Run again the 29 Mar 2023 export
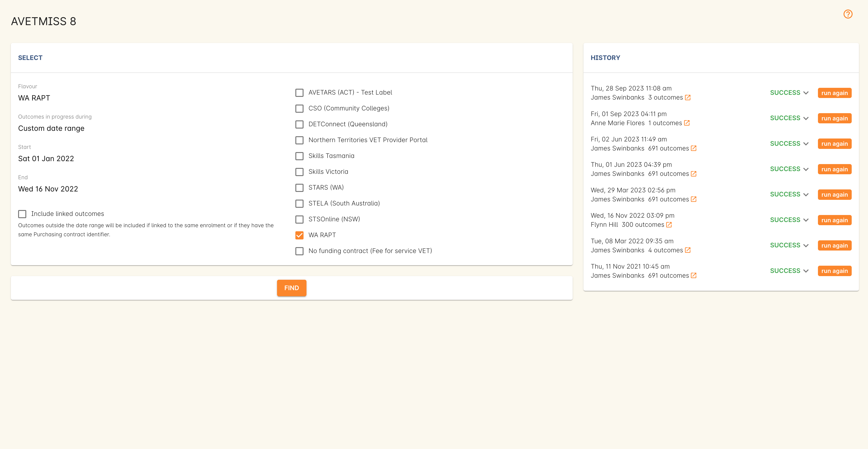 (834, 195)
